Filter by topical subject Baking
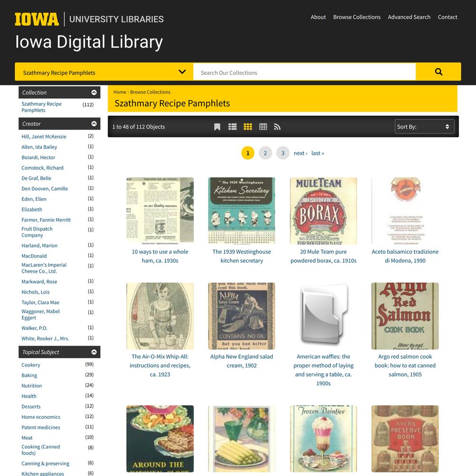The height and width of the screenshot is (476, 476). pos(29,375)
